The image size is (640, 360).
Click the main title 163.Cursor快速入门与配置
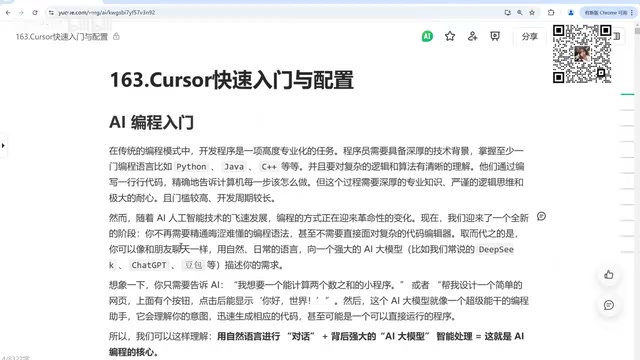231,80
